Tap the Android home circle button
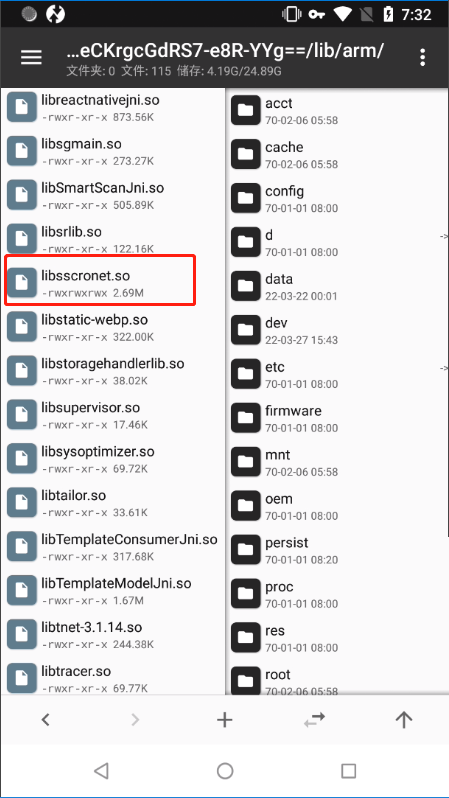 point(224,771)
